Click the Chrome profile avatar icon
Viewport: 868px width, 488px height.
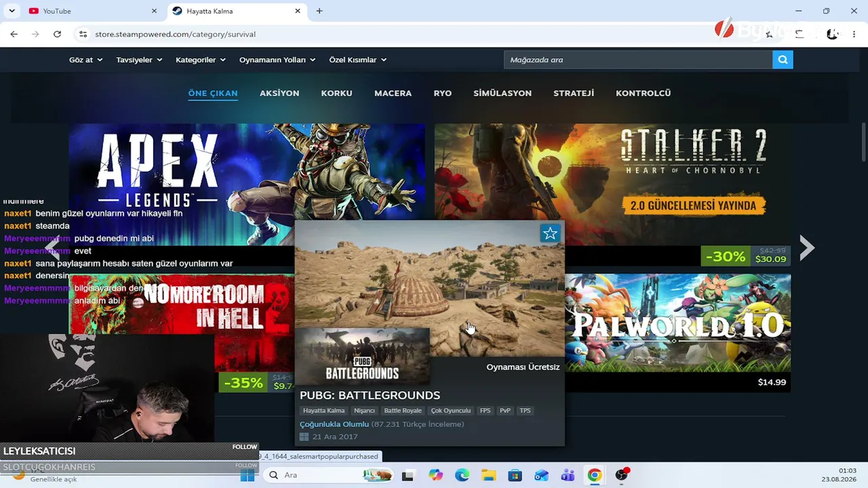832,34
